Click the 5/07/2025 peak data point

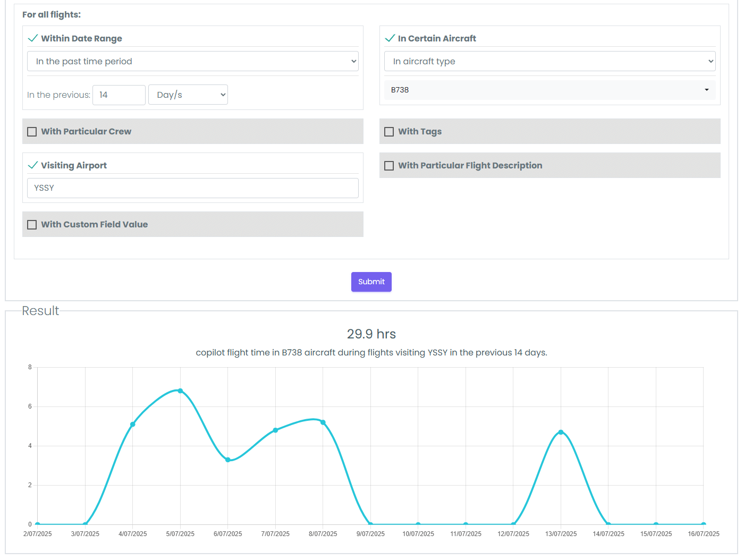point(180,391)
